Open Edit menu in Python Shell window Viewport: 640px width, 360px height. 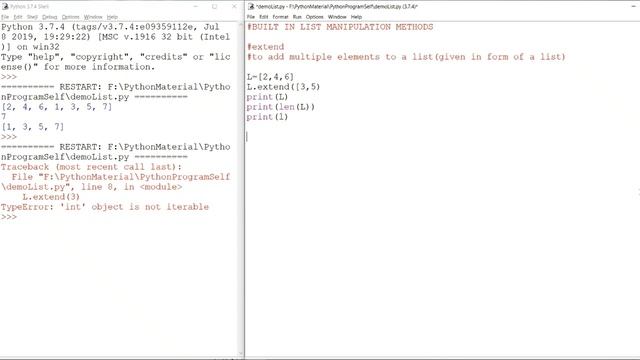pos(18,17)
